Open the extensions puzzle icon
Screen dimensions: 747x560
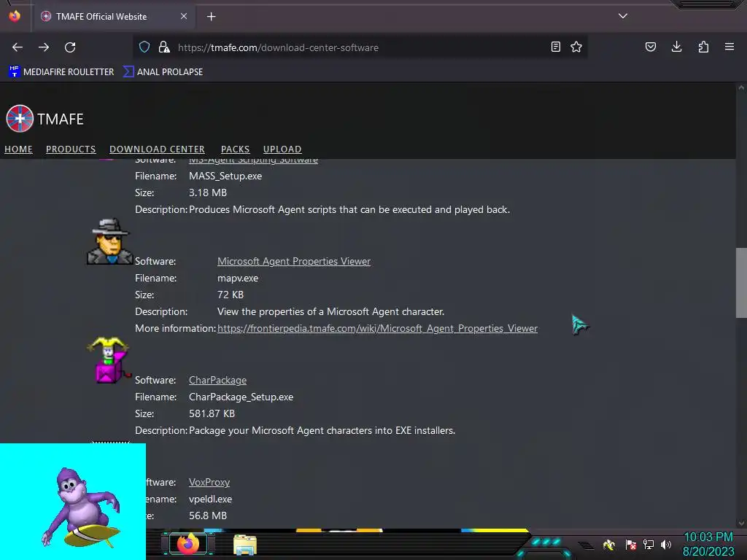point(703,47)
